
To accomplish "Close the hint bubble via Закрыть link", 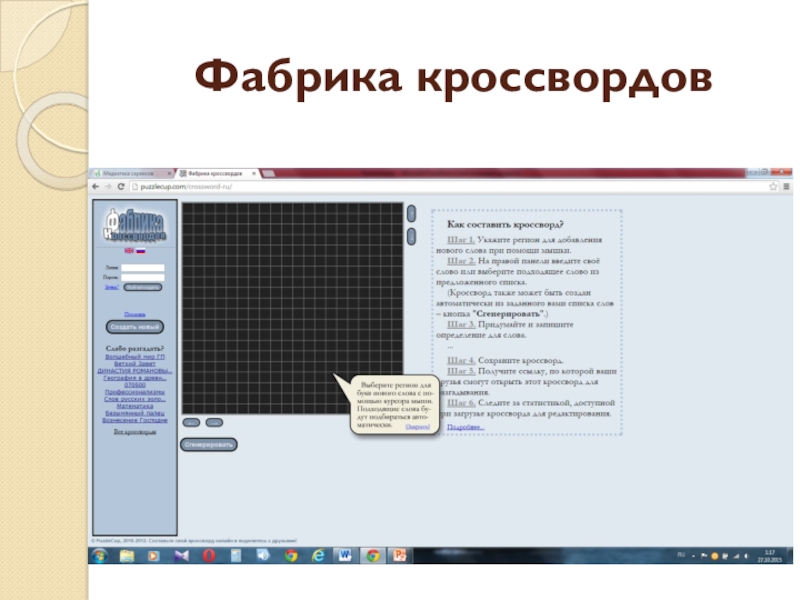I will (x=418, y=427).
